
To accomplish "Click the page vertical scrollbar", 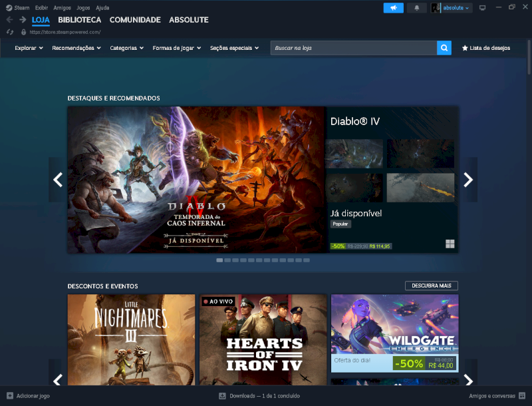I will (x=529, y=57).
